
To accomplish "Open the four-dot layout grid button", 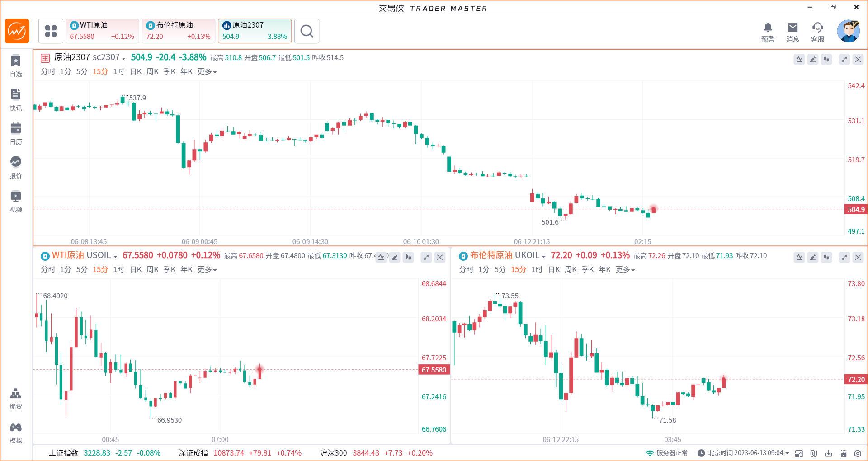I will (x=51, y=31).
